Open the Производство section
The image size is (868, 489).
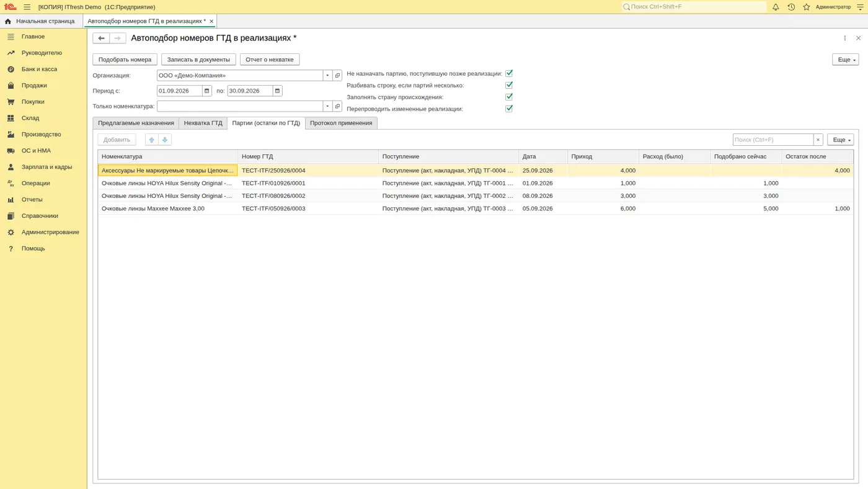coord(41,134)
